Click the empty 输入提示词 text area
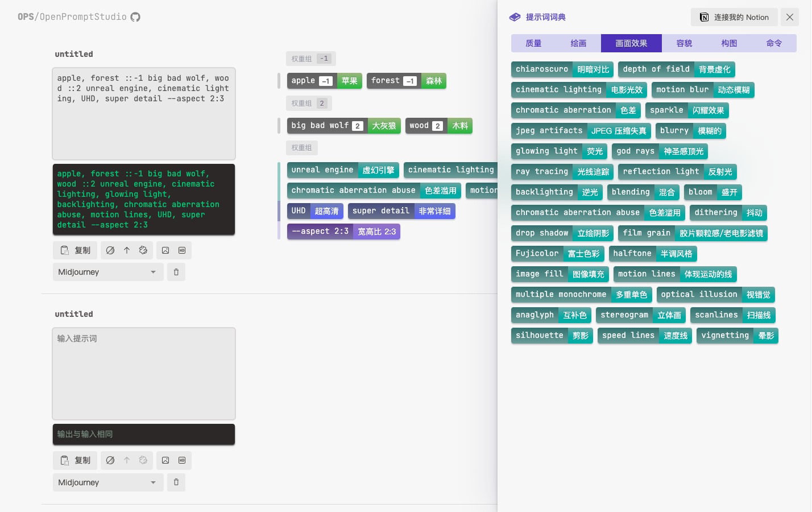812x512 pixels. [144, 373]
